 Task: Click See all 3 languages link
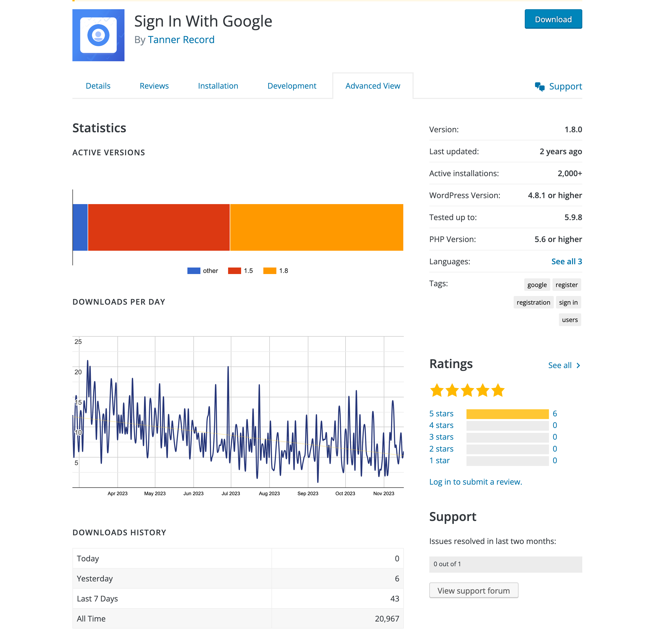[x=566, y=262]
